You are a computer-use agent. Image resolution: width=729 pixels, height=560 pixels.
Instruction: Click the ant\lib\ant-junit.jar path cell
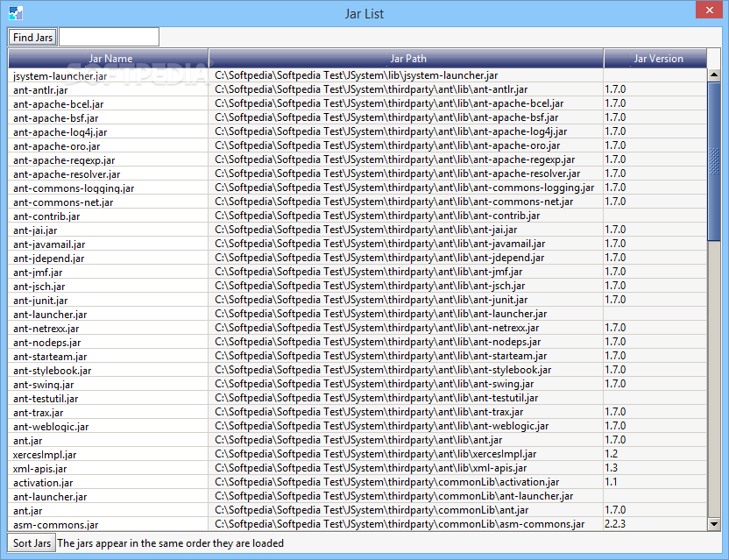click(407, 300)
